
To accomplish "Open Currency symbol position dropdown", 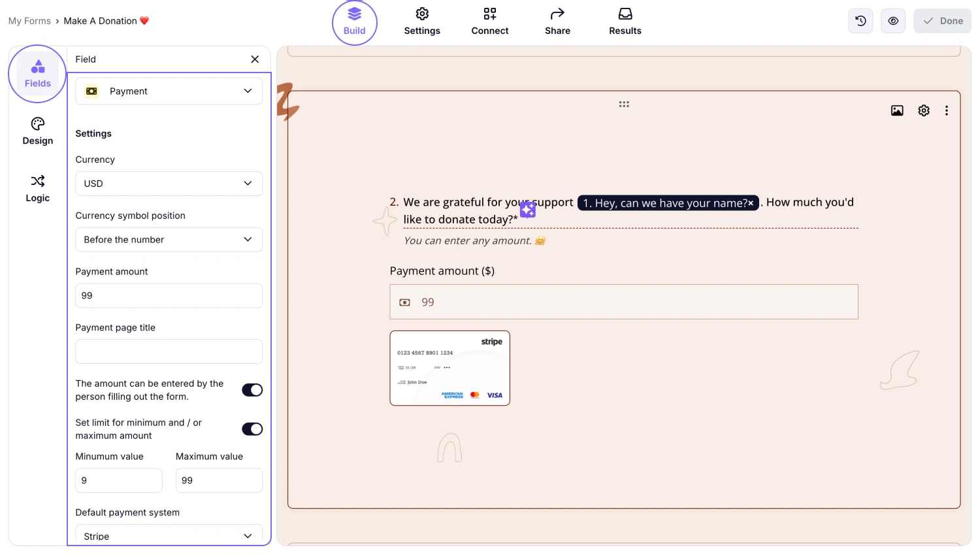I will point(169,240).
